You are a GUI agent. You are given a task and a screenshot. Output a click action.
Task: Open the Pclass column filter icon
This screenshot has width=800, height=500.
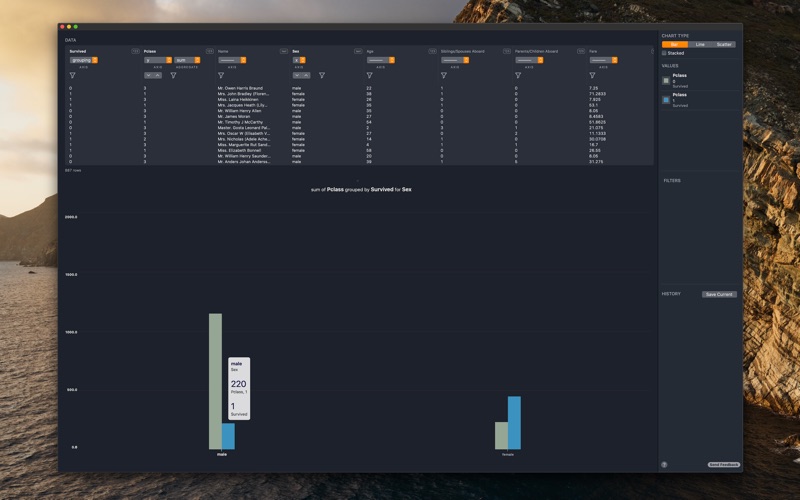[x=173, y=76]
